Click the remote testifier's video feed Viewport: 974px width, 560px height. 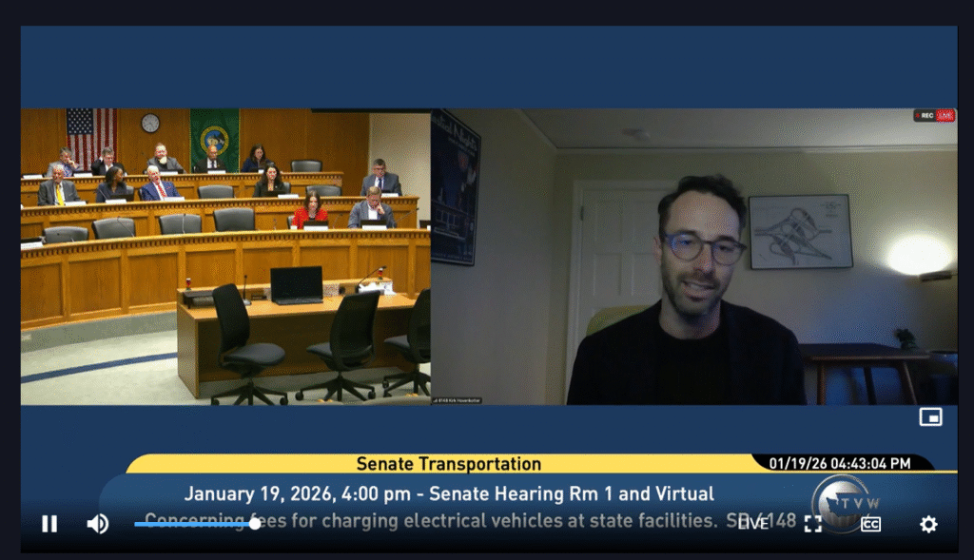pyautogui.click(x=694, y=257)
